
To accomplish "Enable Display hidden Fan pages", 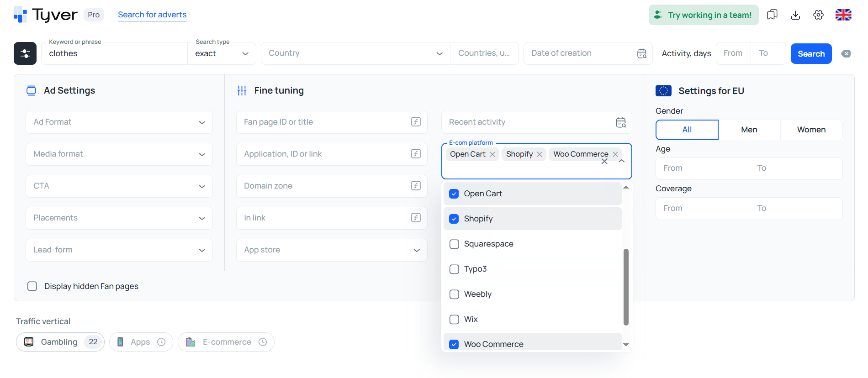I will point(32,286).
